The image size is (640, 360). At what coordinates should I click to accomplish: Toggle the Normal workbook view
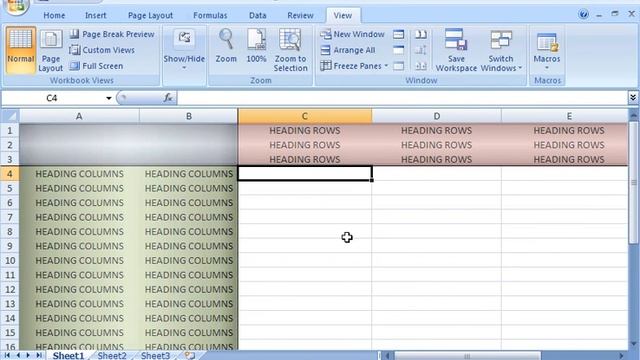coord(20,51)
